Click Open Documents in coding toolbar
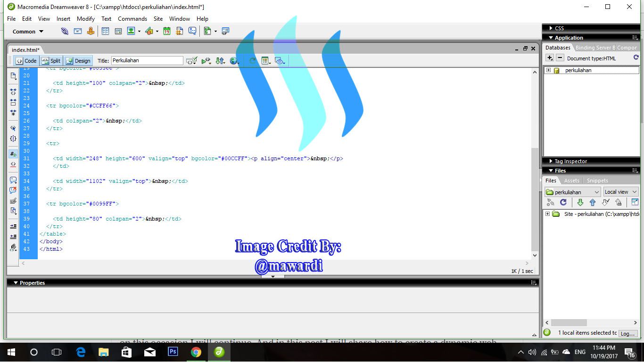 [13, 76]
